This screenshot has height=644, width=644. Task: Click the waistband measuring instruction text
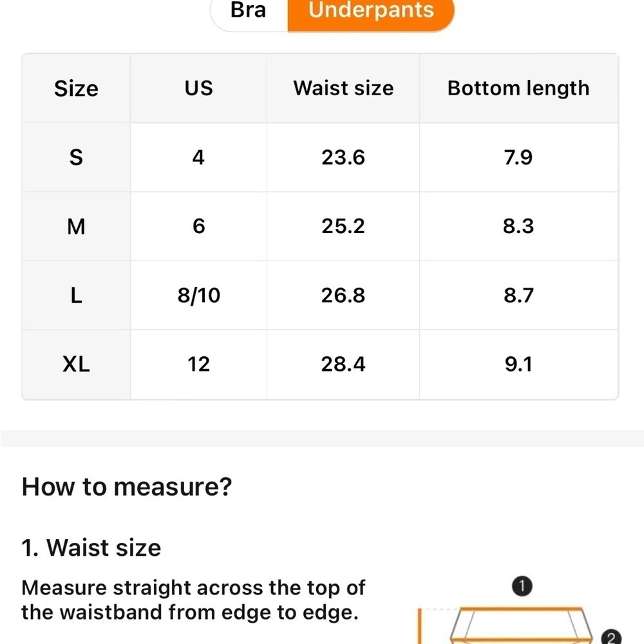[193, 600]
